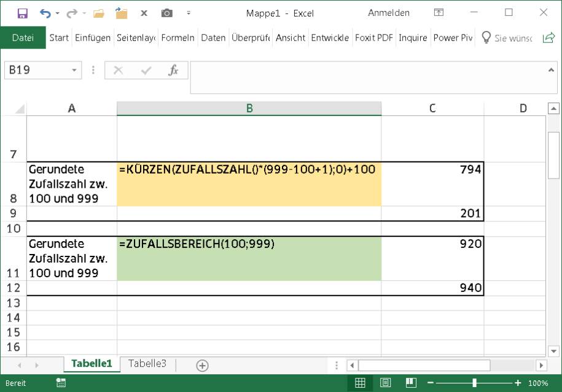Open the Daten ribbon tab

tap(213, 37)
